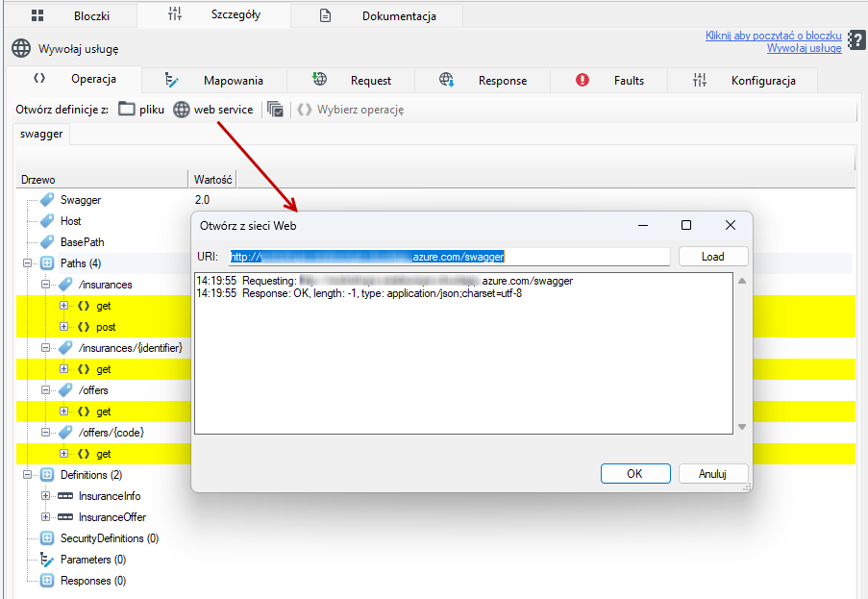
Task: Switch to the Faults tab
Action: click(608, 80)
